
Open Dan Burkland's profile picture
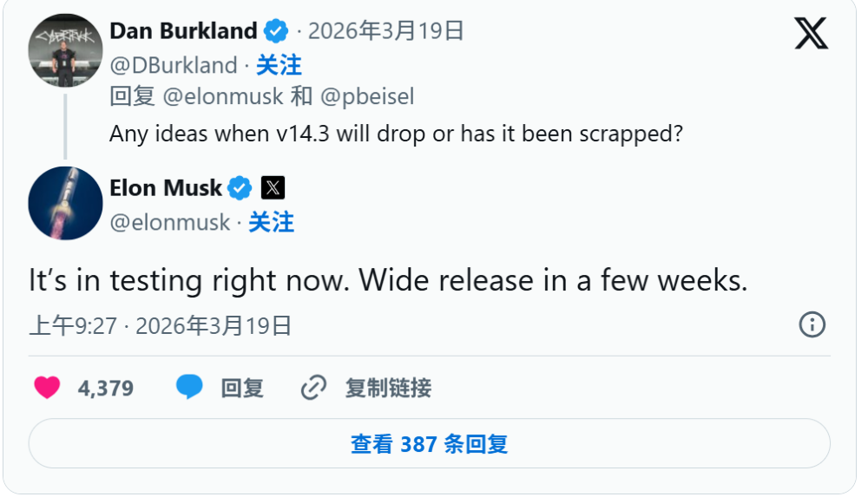click(x=66, y=50)
